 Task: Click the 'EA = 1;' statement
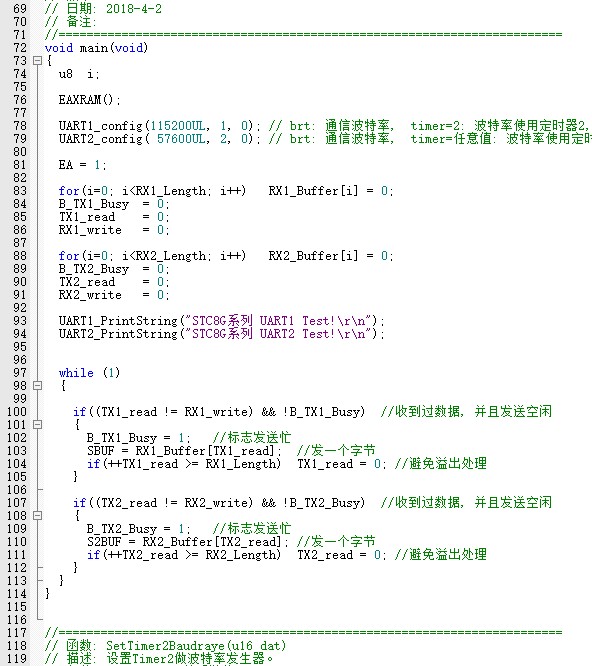pos(82,165)
